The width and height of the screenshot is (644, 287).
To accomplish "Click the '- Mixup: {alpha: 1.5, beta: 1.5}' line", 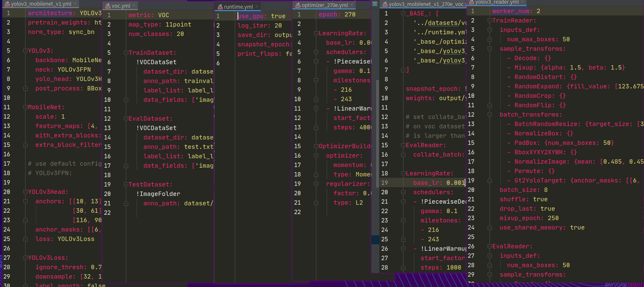I will 566,68.
